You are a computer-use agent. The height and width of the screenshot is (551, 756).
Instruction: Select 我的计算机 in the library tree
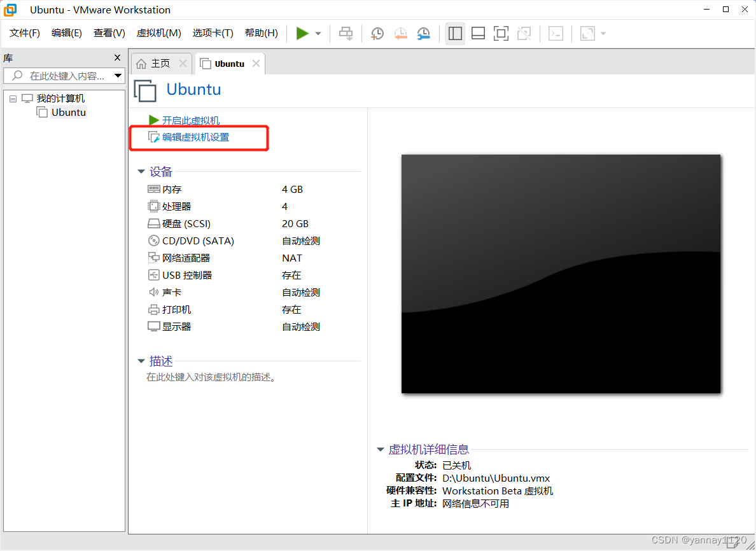(60, 99)
